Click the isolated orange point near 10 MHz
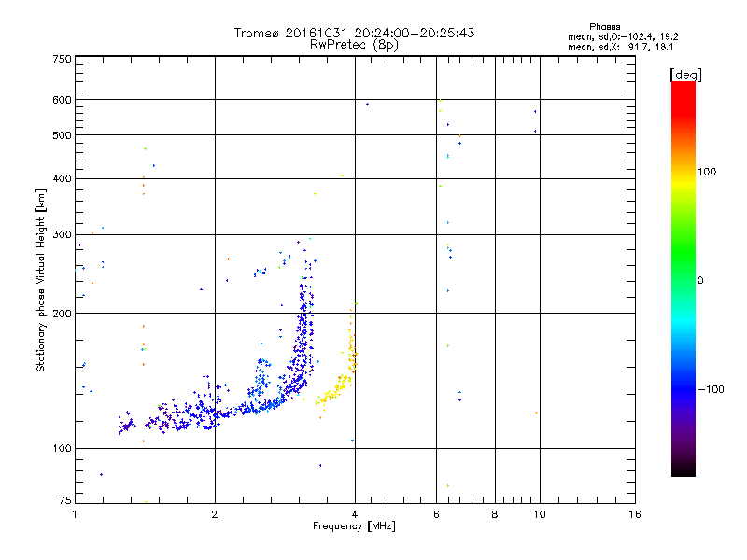 click(x=536, y=413)
